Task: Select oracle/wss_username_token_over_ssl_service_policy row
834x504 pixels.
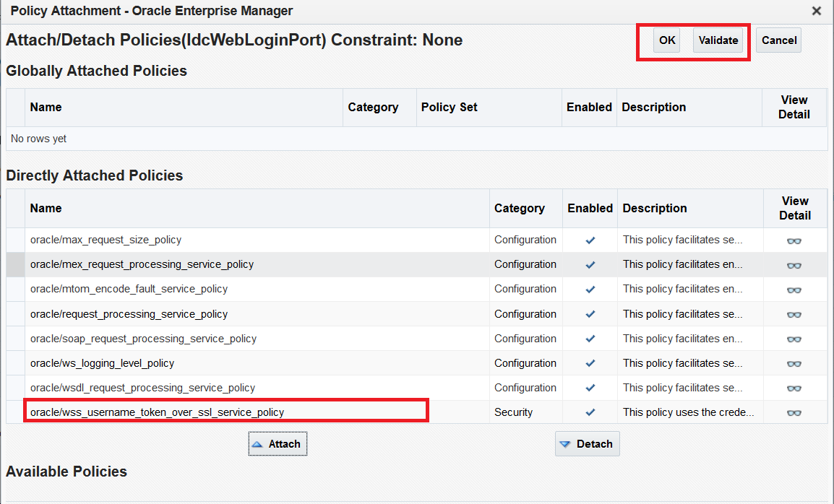Action: tap(417, 412)
